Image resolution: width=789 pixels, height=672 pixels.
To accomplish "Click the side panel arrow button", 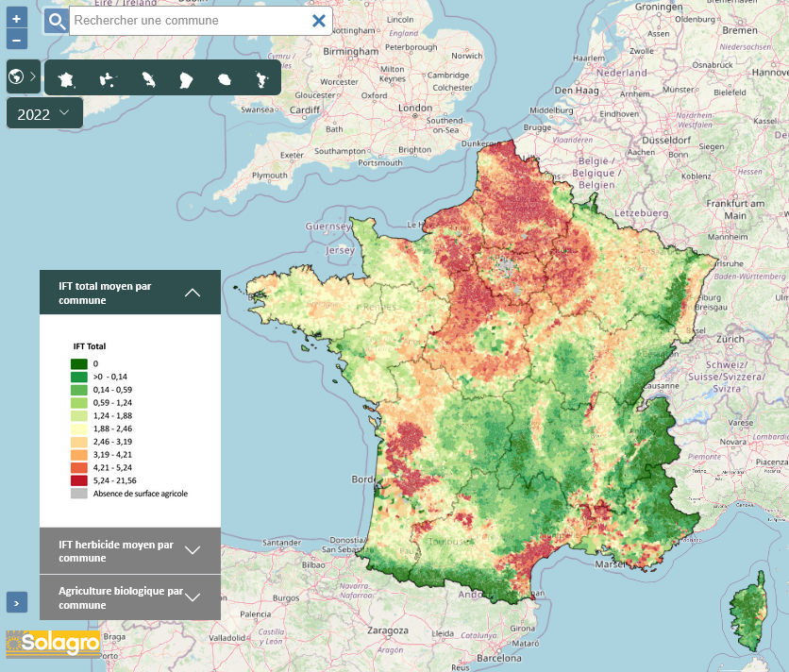I will (17, 602).
